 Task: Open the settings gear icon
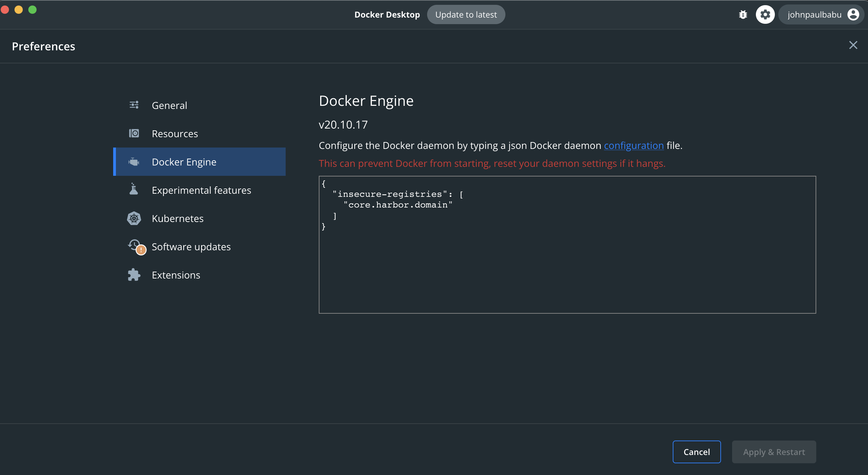pos(765,14)
